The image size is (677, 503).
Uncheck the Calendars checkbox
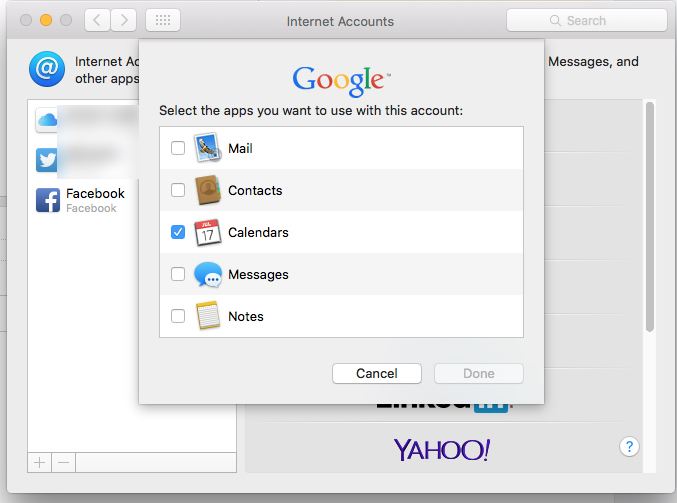[178, 232]
